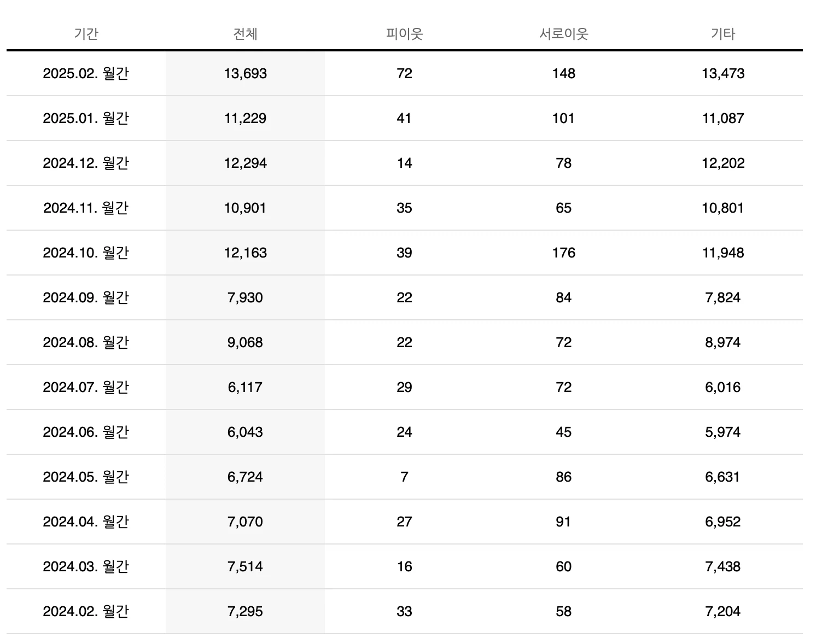Viewport: 816px width, 644px height.
Task: Select the 2024.12. 월간 period cell
Action: [86, 163]
